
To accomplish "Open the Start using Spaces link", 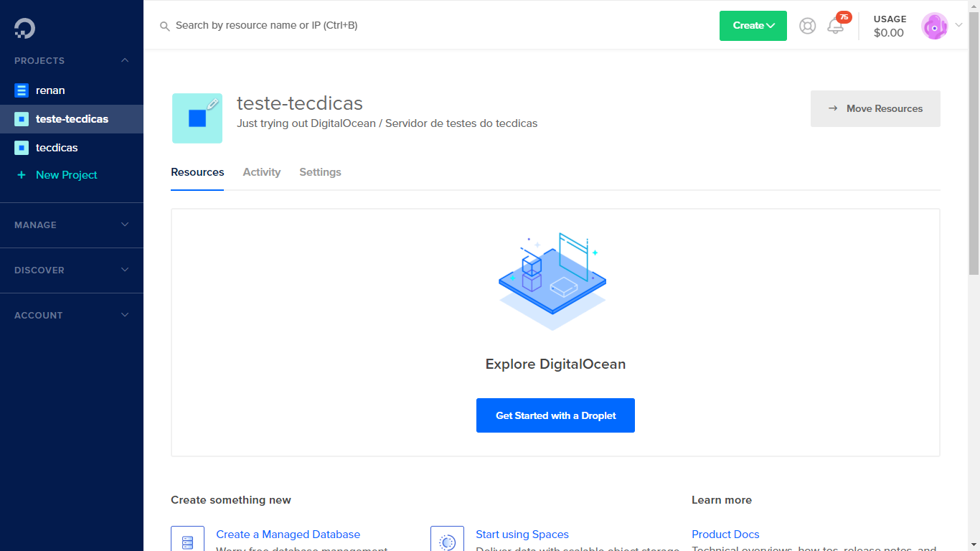I will click(522, 534).
